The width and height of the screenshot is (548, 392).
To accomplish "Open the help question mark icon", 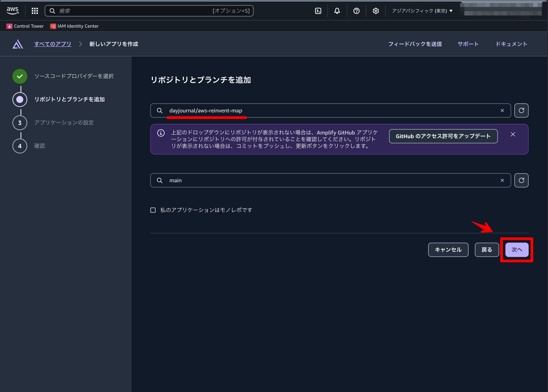I will pyautogui.click(x=356, y=11).
